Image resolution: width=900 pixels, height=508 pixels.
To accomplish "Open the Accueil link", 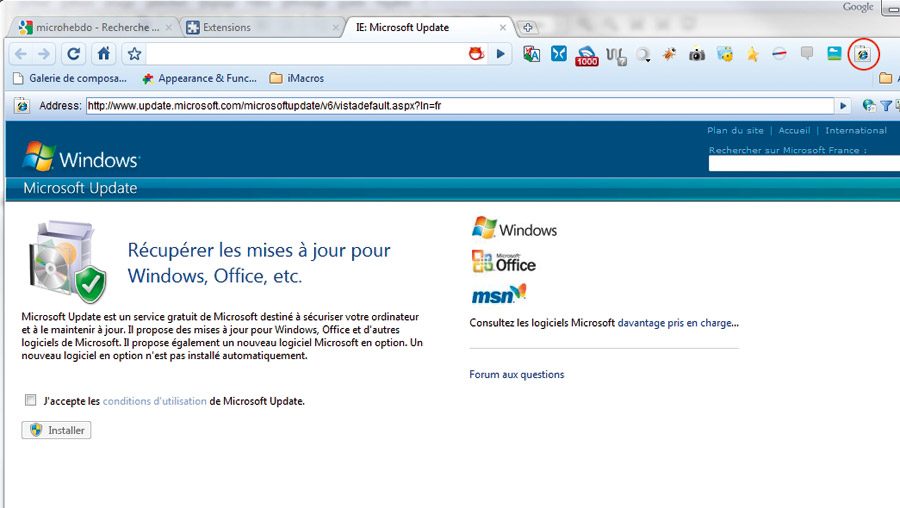I will point(794,130).
